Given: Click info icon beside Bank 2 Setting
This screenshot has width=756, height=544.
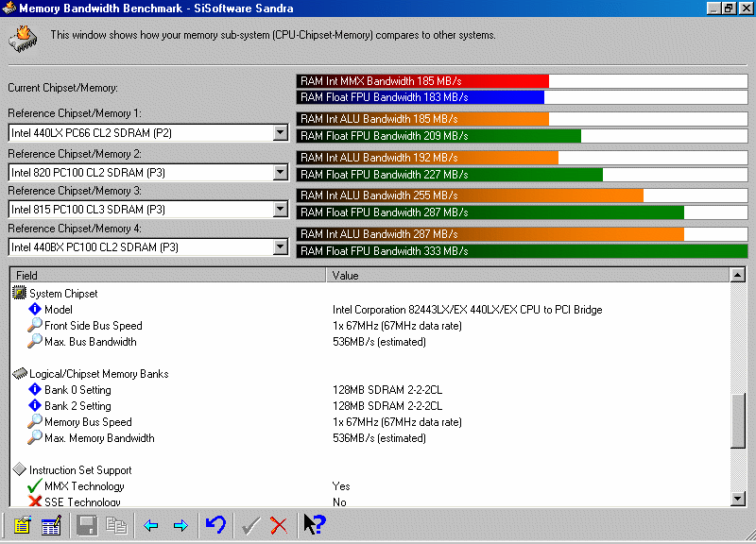Looking at the screenshot, I should click(35, 405).
